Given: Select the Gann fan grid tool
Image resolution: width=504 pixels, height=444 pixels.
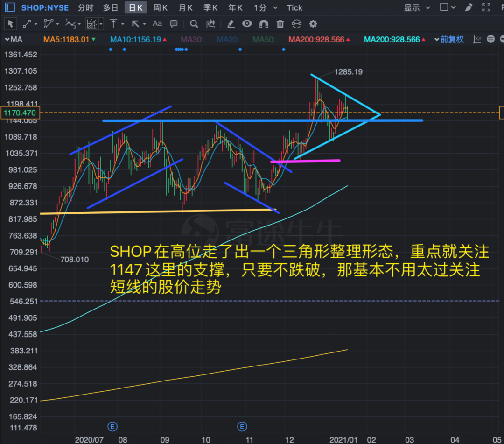Looking at the screenshot, I should 91,24.
